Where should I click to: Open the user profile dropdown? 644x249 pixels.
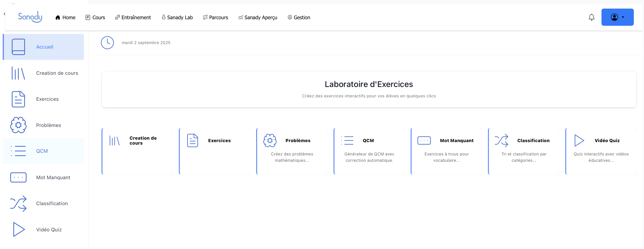[x=617, y=17]
